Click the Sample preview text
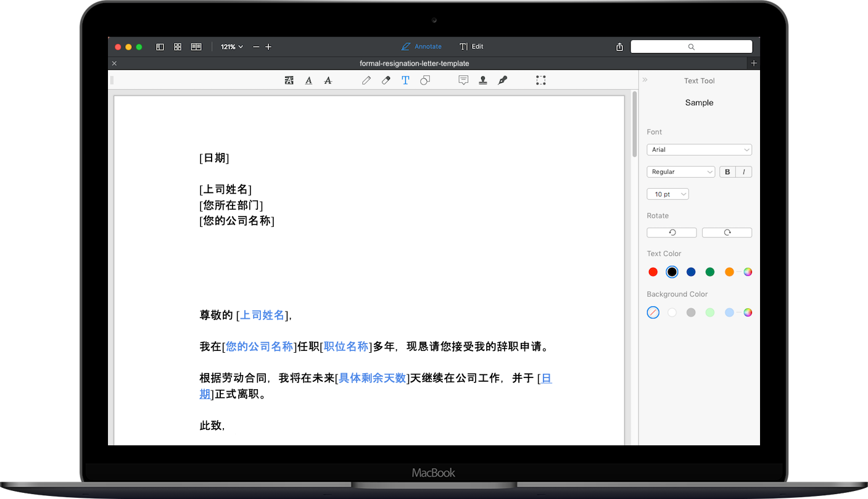The width and height of the screenshot is (868, 499). (699, 103)
